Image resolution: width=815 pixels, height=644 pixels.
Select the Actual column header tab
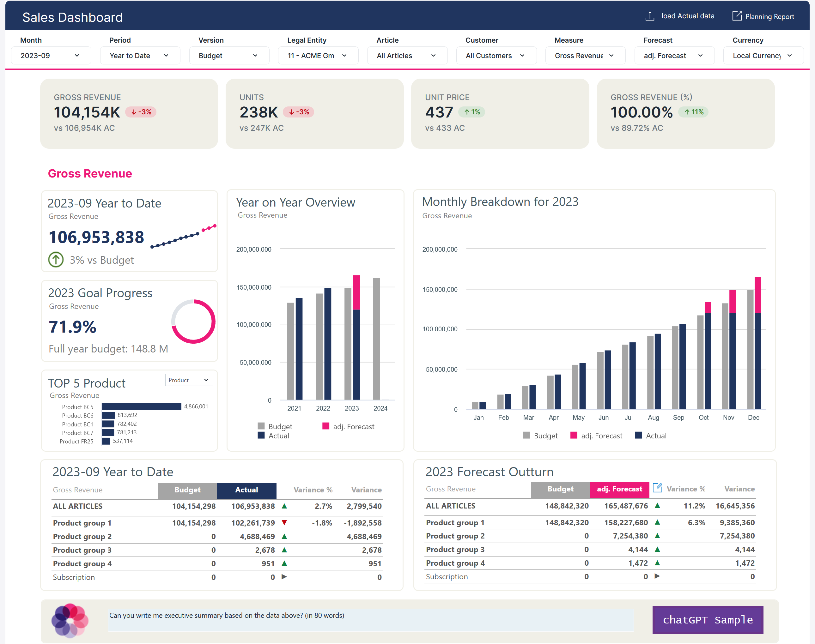[x=246, y=490]
